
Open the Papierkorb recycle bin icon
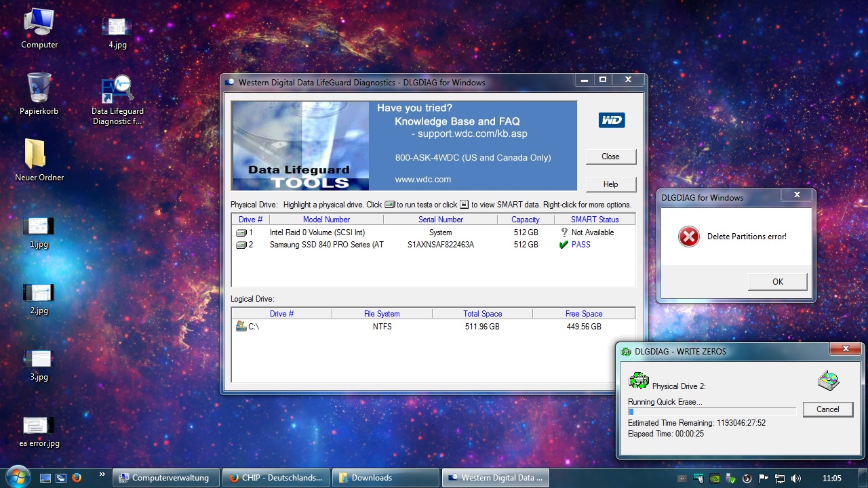pos(39,94)
